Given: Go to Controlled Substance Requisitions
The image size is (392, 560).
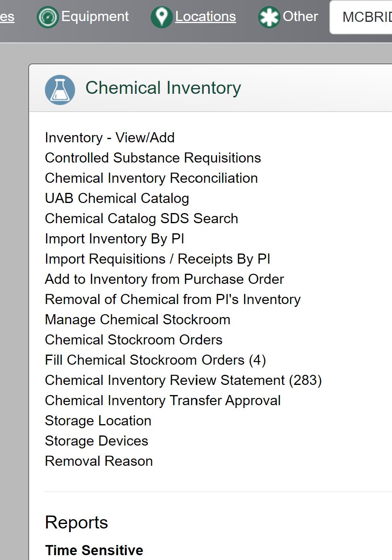Looking at the screenshot, I should pyautogui.click(x=153, y=158).
